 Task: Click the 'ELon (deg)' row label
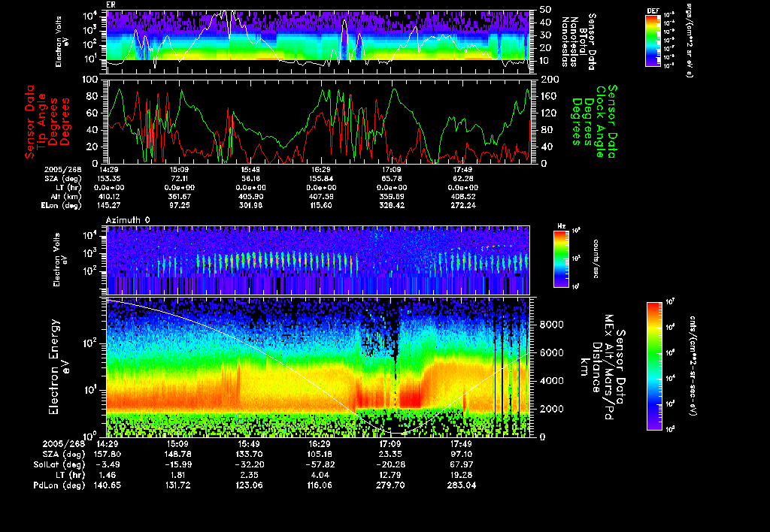tap(62, 205)
